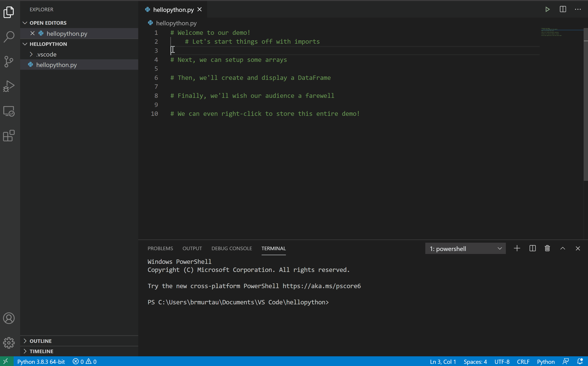Switch to the PROBLEMS tab

[x=160, y=248]
